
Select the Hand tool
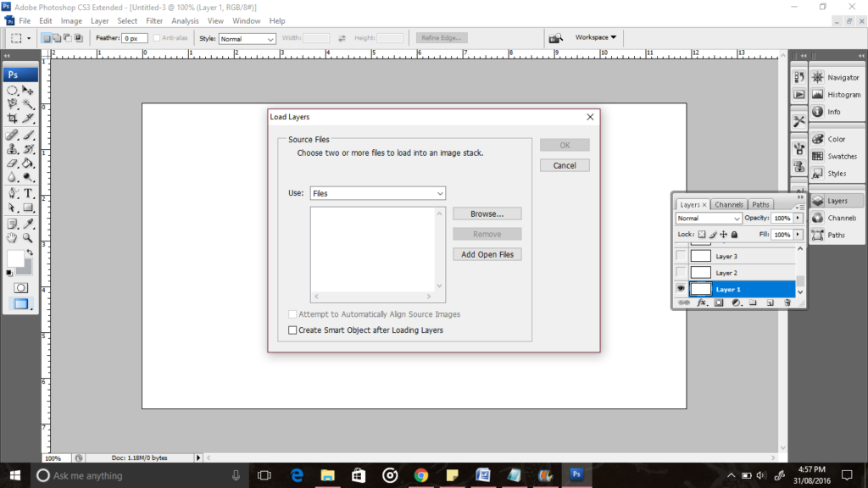point(12,238)
